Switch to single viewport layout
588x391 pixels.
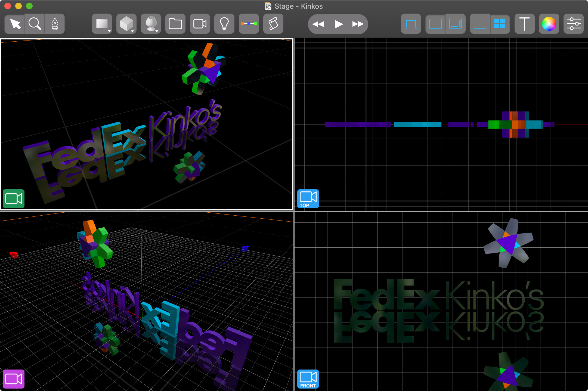point(480,24)
